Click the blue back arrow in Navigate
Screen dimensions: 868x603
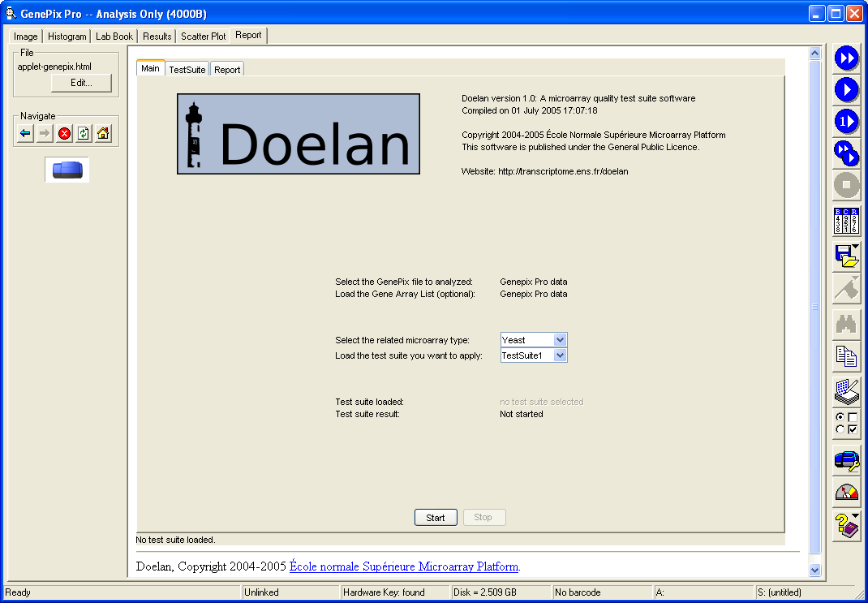coord(25,133)
